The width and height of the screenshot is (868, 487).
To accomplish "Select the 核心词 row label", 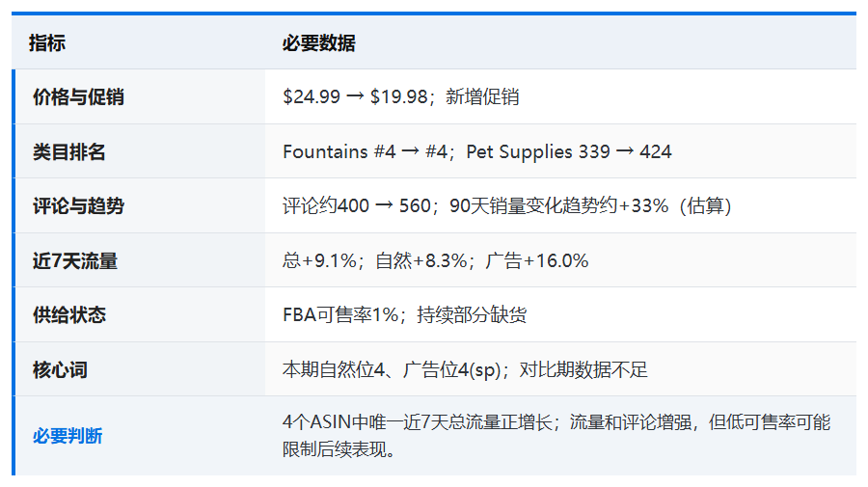I will coord(60,369).
